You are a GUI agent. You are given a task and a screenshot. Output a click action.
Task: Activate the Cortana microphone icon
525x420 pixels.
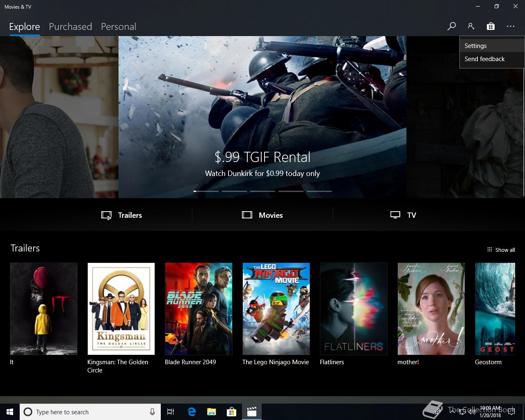[x=152, y=412]
